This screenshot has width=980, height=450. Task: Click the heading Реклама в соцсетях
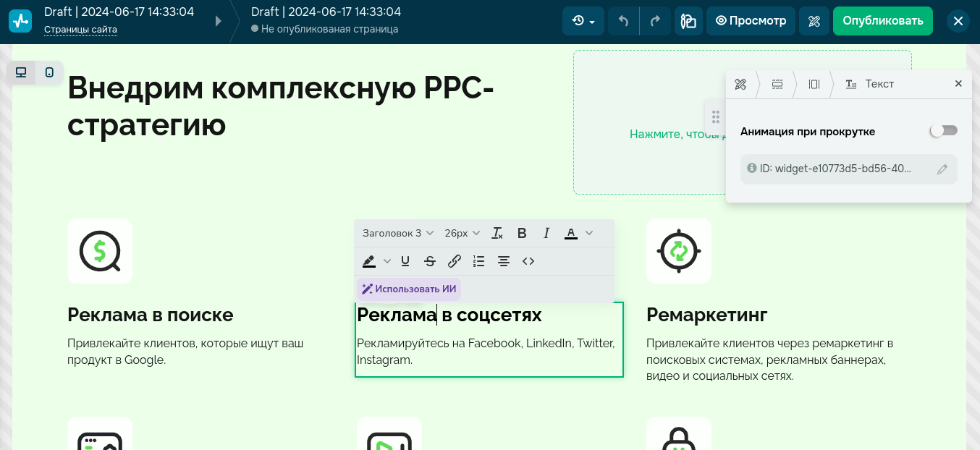(449, 315)
